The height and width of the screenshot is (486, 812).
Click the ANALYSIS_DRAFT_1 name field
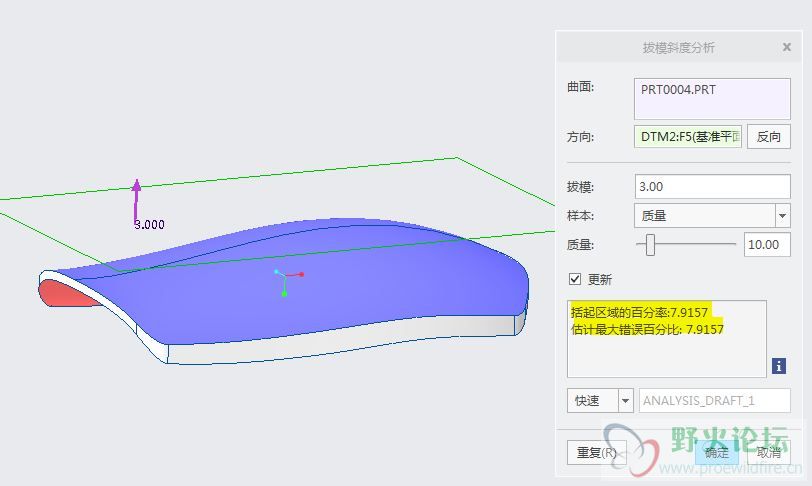pyautogui.click(x=715, y=401)
